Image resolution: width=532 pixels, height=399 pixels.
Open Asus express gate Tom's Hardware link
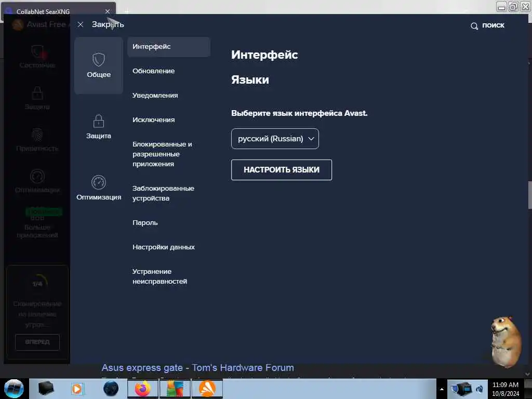coord(198,368)
